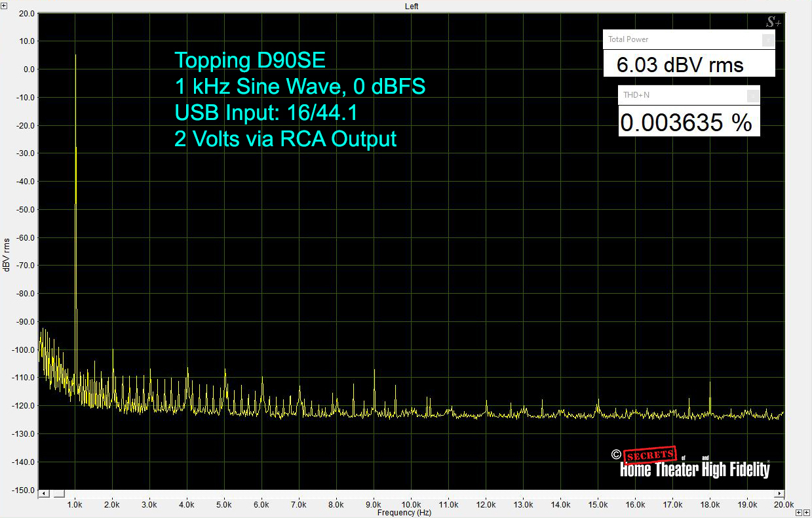Click the 0.003635 % THD+N reading
This screenshot has width=812, height=518.
pos(686,123)
